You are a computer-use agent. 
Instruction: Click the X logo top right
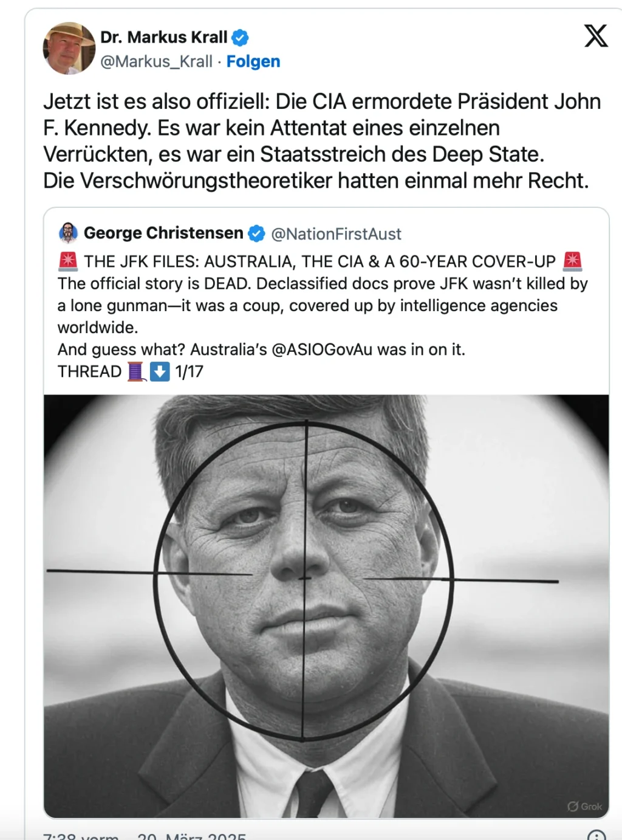596,36
